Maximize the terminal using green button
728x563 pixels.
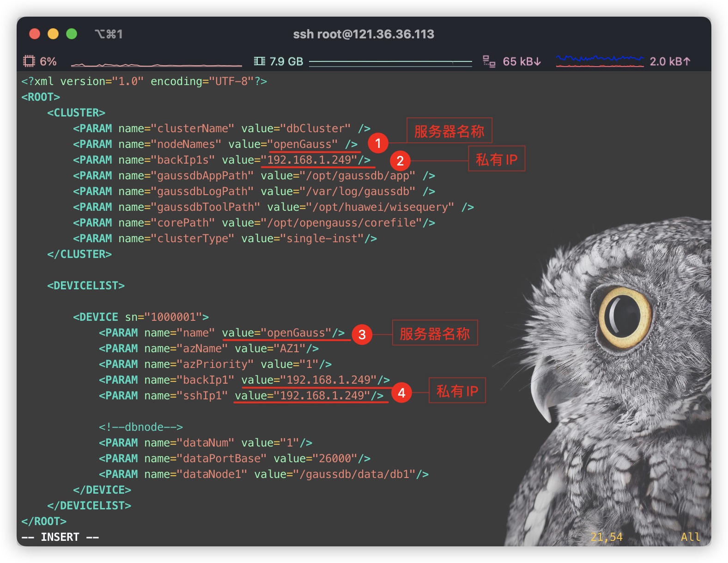(x=72, y=34)
